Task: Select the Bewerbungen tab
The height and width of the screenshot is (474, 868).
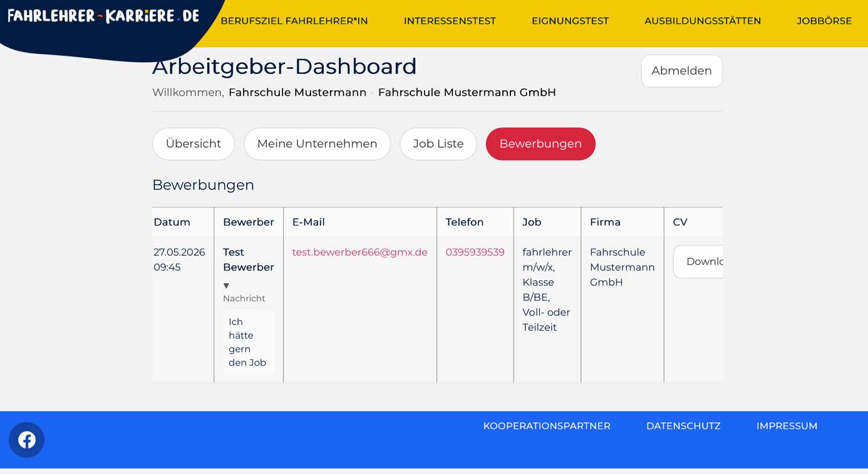Action: click(x=540, y=144)
